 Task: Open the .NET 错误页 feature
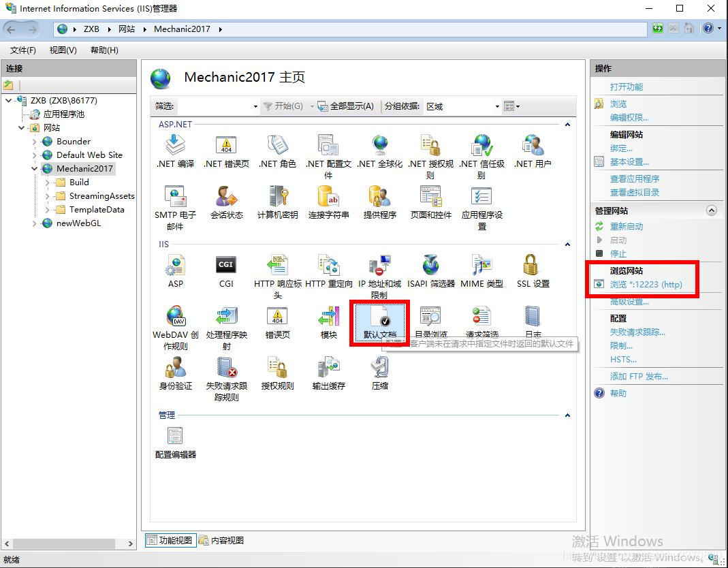[x=226, y=151]
